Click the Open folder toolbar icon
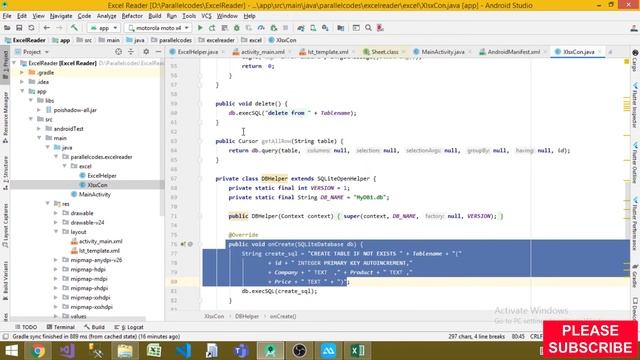Screen dimensions: 640x360 [x=7, y=28]
